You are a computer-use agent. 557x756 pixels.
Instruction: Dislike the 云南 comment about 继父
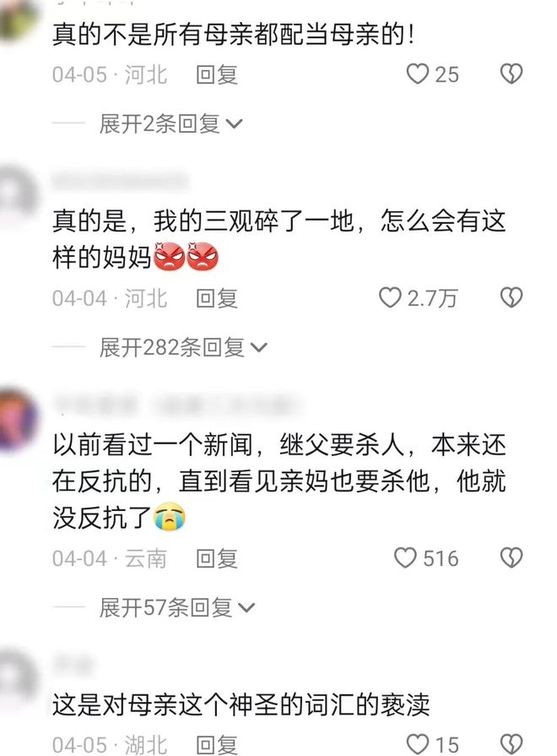point(511,557)
